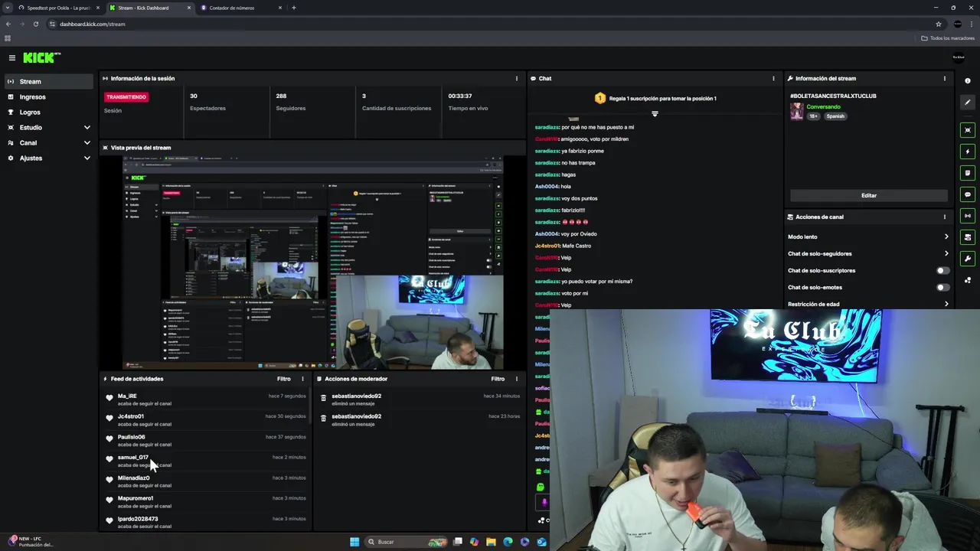This screenshot has height=551, width=980.
Task: Open the hamburger menu next to Kick logo
Action: (x=11, y=57)
